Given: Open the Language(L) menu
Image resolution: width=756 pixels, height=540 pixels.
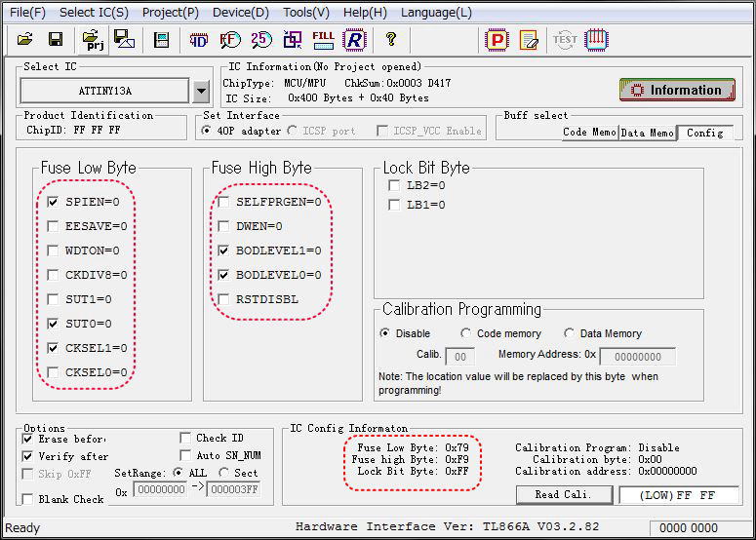Looking at the screenshot, I should [435, 13].
